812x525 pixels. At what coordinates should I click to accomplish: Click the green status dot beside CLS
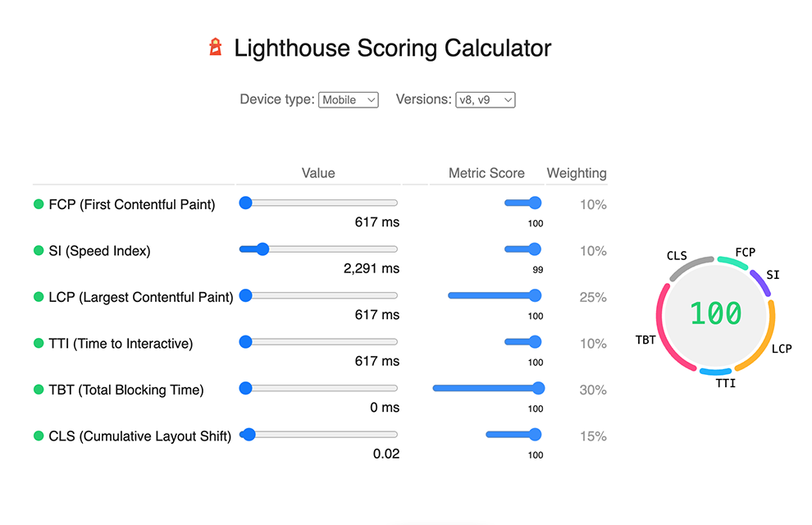tap(39, 436)
